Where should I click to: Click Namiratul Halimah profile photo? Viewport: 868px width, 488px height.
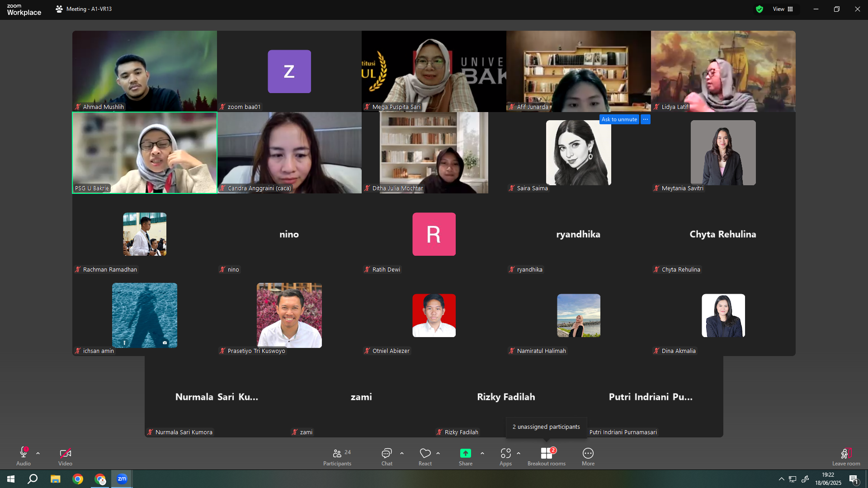pos(579,315)
